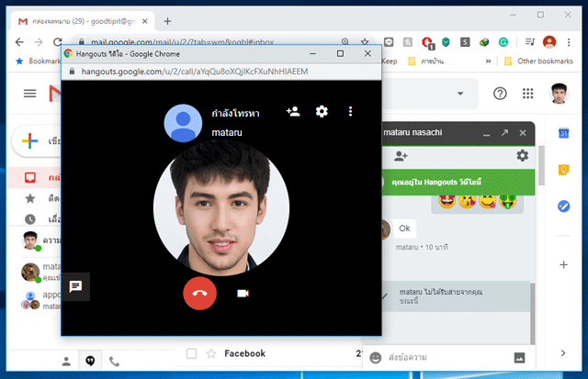This screenshot has height=379, width=588.
Task: Open Other bookmarks folder
Action: pos(538,61)
